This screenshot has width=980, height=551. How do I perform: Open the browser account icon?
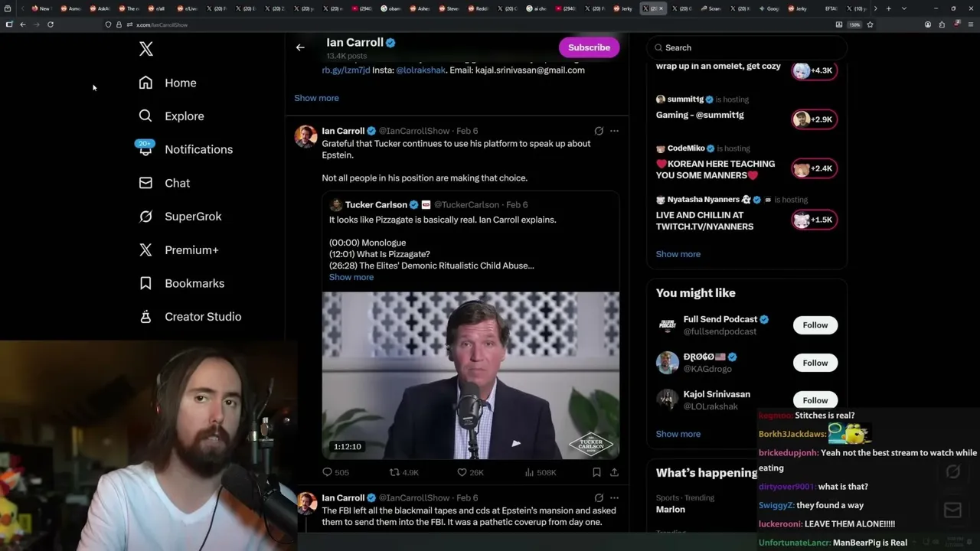pyautogui.click(x=928, y=24)
